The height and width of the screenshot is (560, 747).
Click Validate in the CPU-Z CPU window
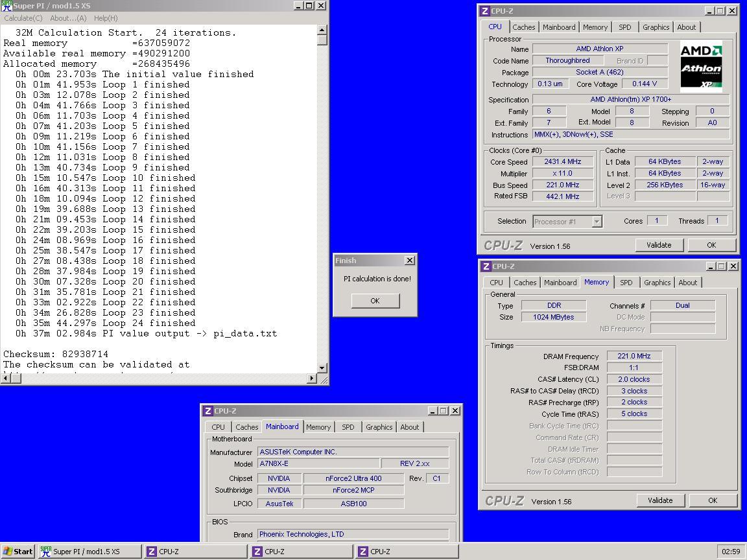pyautogui.click(x=659, y=245)
